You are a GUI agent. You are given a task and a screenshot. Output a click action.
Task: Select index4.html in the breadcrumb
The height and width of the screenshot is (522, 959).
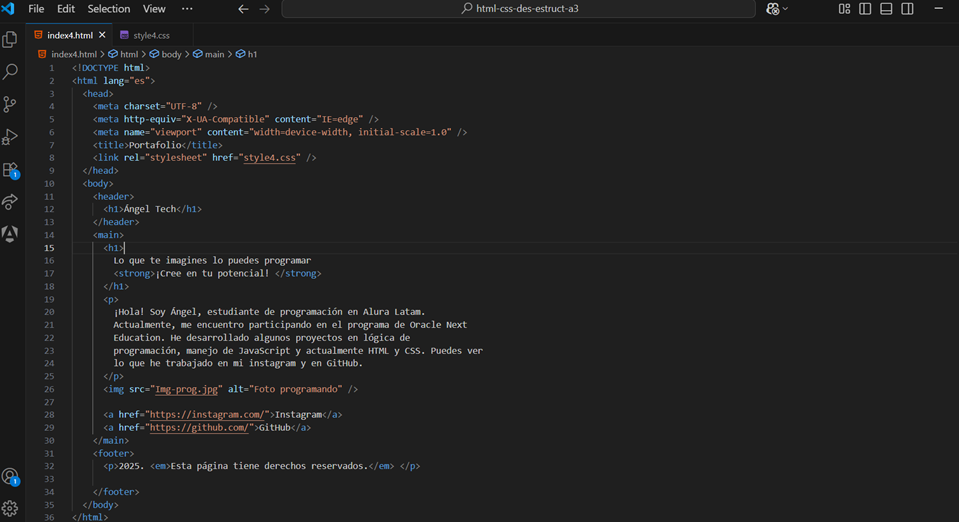point(74,54)
